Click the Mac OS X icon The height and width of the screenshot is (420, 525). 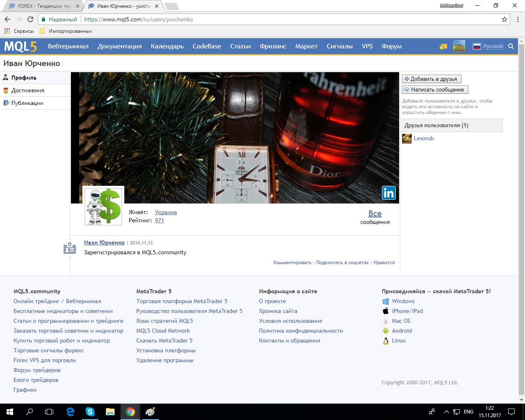tap(386, 321)
